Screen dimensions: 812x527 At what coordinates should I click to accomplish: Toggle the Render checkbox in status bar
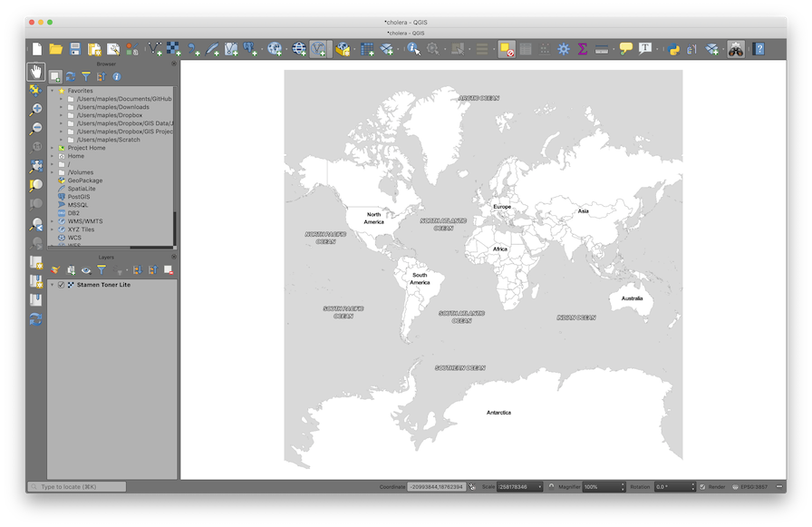point(703,487)
